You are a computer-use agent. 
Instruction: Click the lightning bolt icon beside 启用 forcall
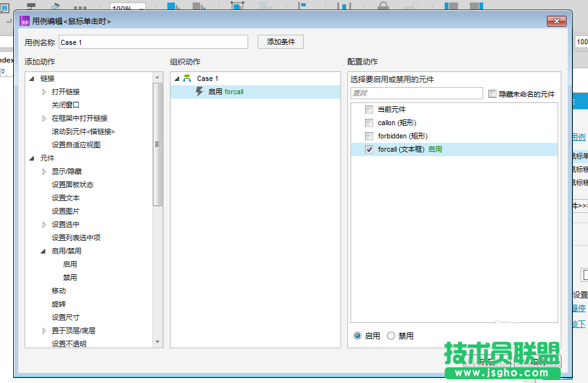coord(200,92)
